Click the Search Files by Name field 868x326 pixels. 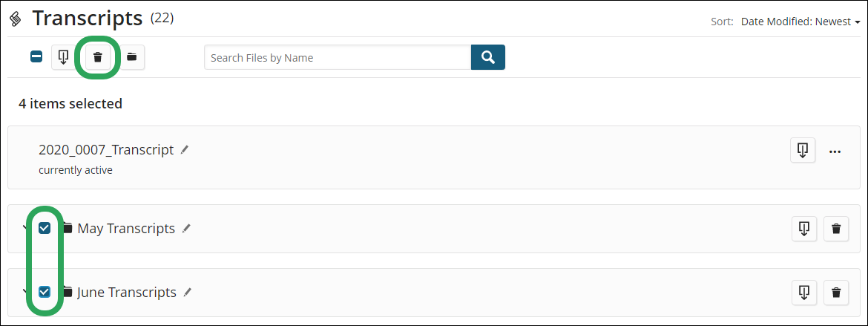click(338, 57)
